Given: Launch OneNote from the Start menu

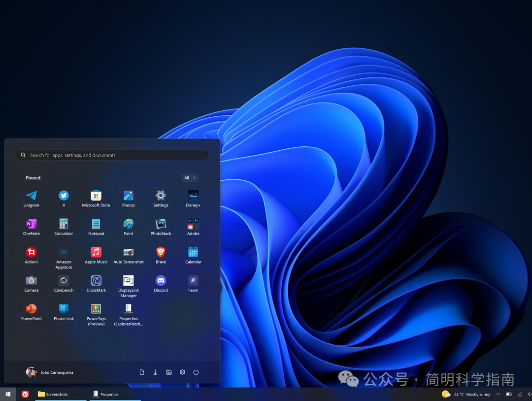Looking at the screenshot, I should [31, 225].
